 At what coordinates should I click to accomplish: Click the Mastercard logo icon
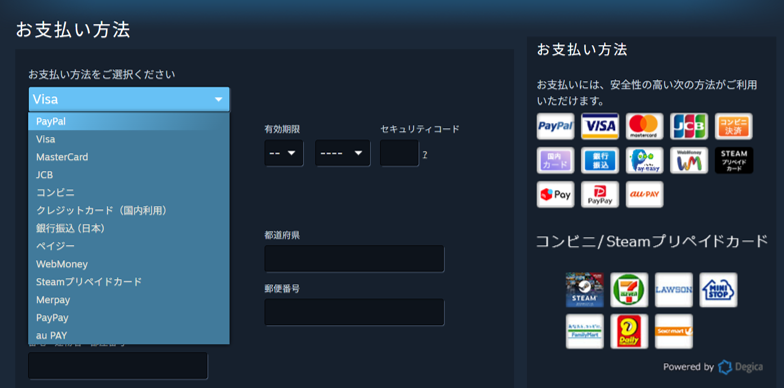click(x=644, y=126)
